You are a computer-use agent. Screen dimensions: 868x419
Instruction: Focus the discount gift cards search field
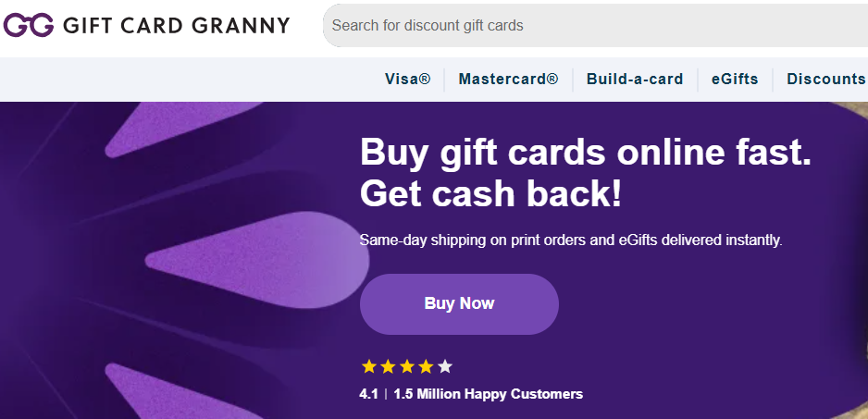pyautogui.click(x=592, y=25)
